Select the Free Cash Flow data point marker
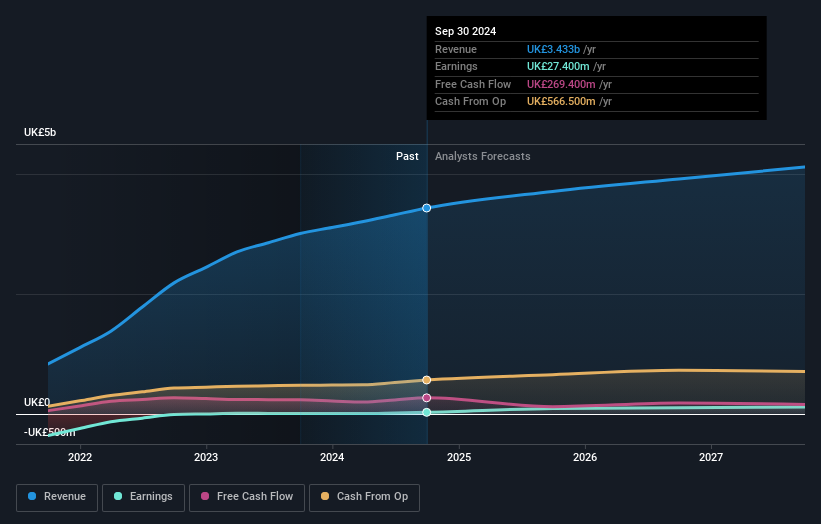821x524 pixels. click(427, 398)
